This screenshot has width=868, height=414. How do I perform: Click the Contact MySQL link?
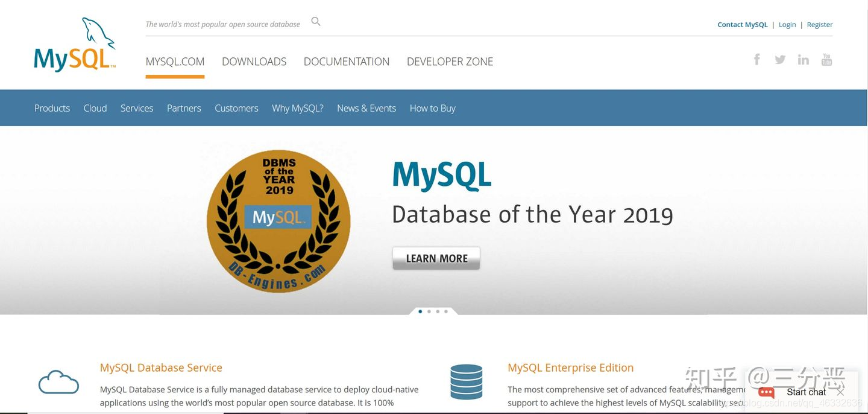743,25
